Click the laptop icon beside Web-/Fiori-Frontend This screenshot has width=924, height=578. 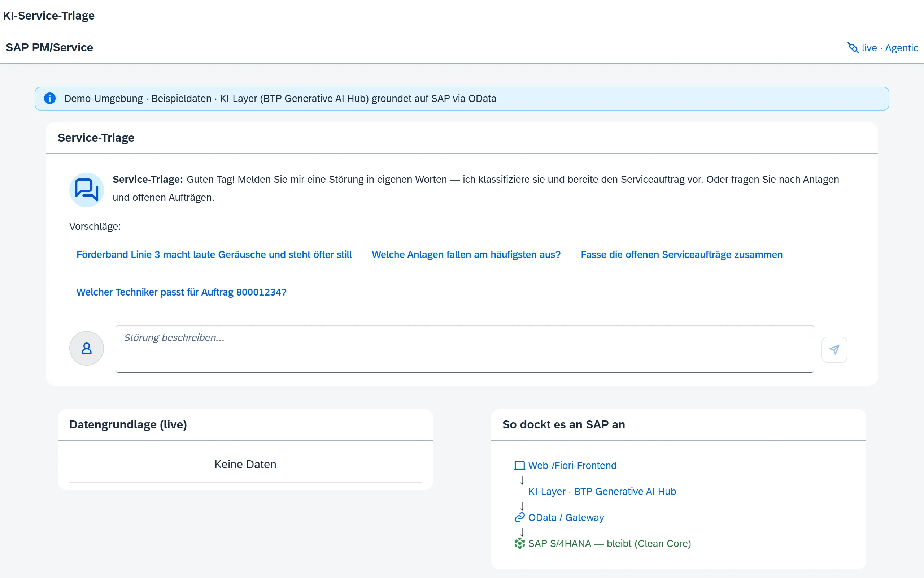pyautogui.click(x=520, y=465)
